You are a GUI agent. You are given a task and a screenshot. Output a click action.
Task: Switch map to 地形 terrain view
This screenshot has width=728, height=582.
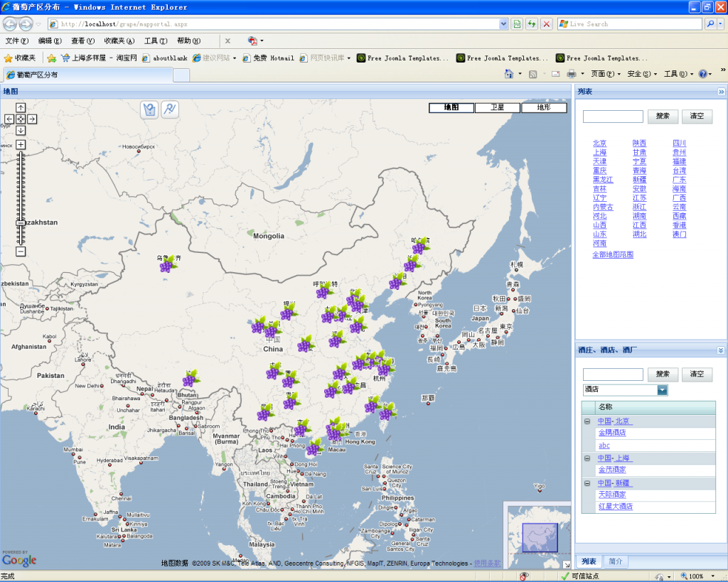[x=544, y=108]
